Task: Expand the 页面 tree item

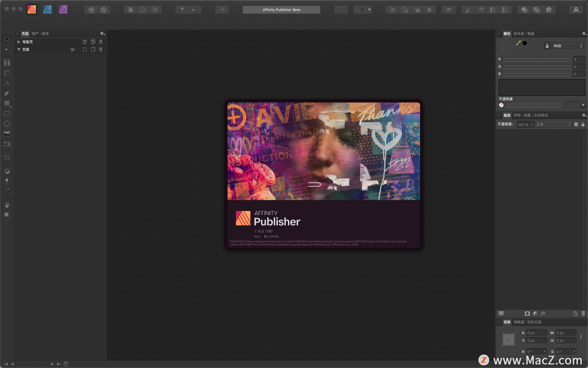Action: (18, 50)
